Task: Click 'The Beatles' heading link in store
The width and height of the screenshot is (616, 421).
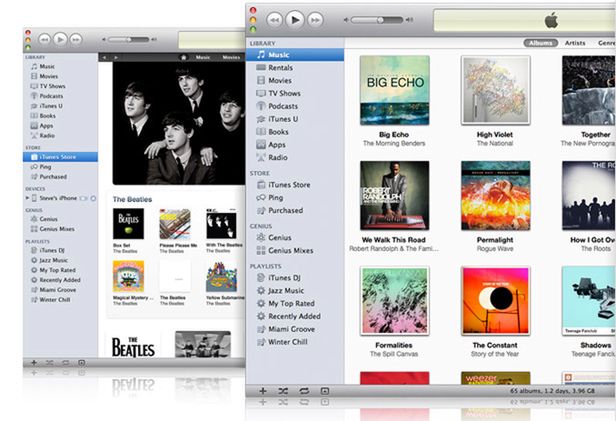Action: click(132, 199)
